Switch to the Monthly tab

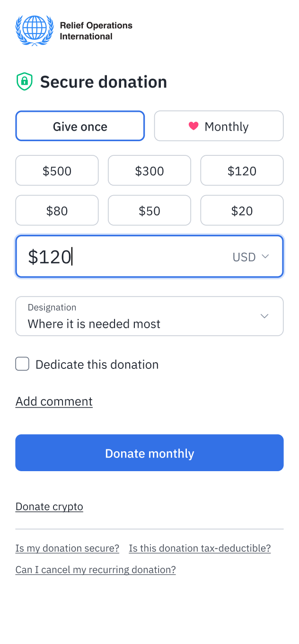click(x=219, y=126)
